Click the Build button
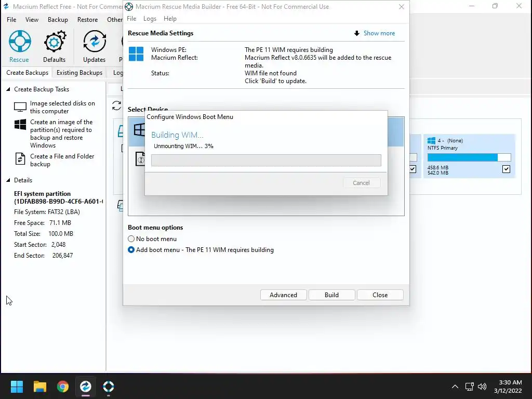This screenshot has width=532, height=399. (x=331, y=295)
